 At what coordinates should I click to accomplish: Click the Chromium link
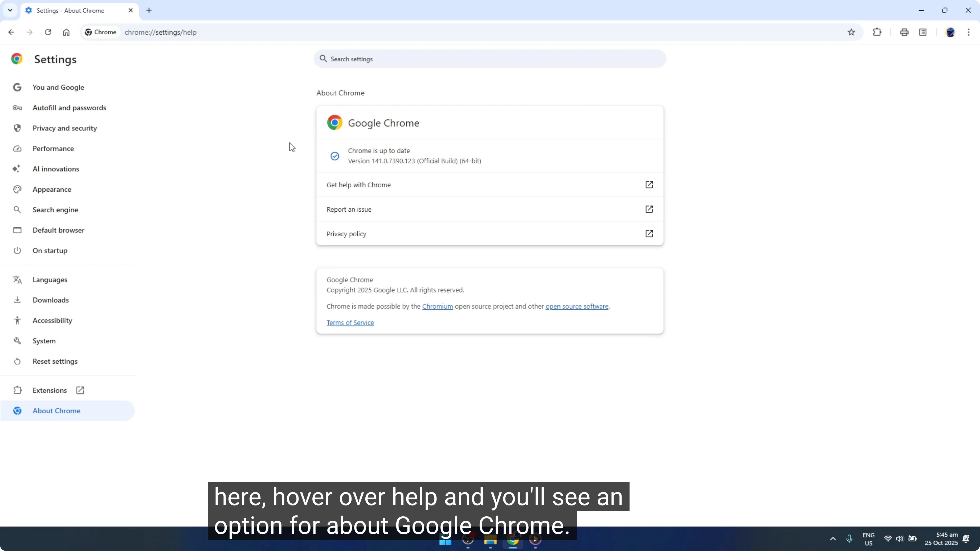[438, 306]
